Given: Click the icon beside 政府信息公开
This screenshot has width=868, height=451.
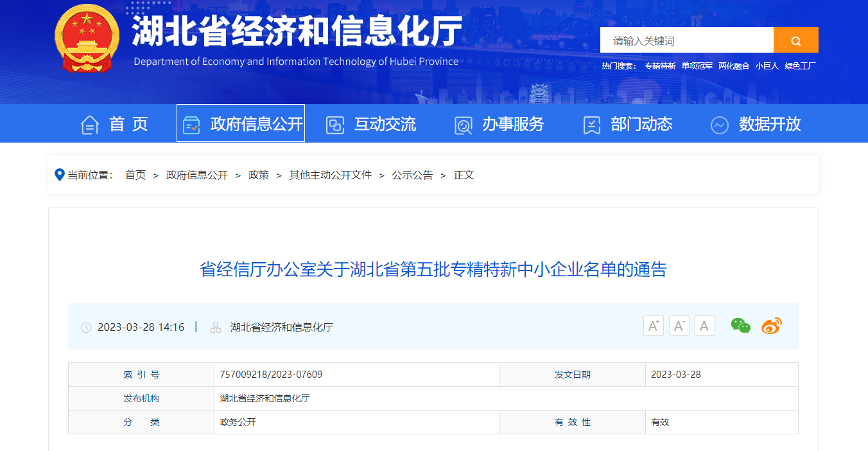Looking at the screenshot, I should [191, 125].
